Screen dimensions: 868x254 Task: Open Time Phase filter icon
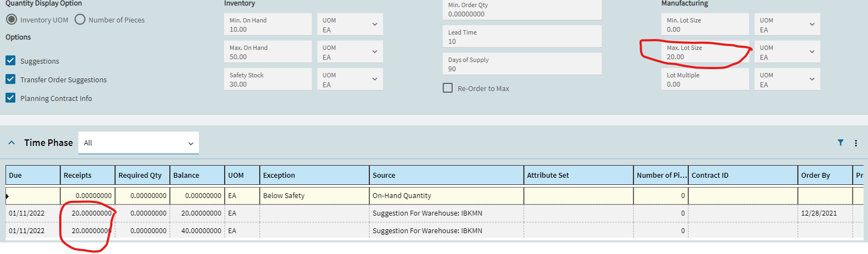point(841,143)
